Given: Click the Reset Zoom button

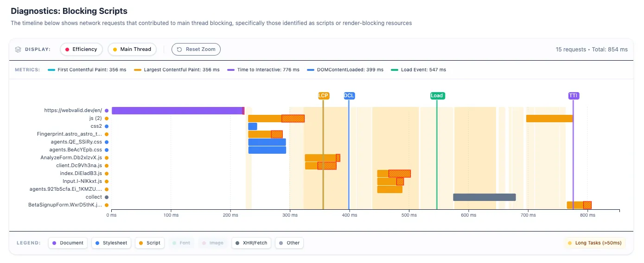Looking at the screenshot, I should 196,49.
